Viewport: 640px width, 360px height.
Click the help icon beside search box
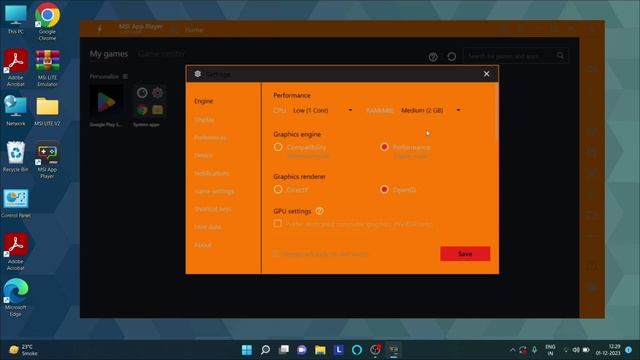click(433, 57)
